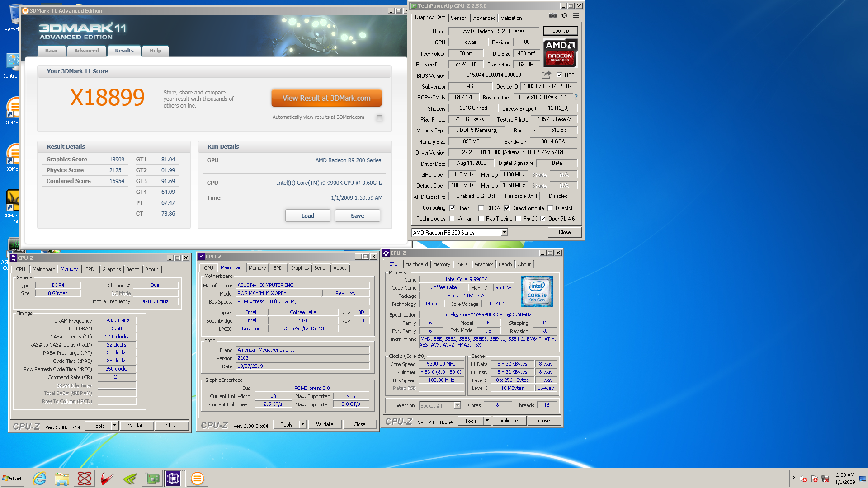868x488 pixels.
Task: Click the green NVIDIA-style taskbar icon
Action: pos(129,479)
